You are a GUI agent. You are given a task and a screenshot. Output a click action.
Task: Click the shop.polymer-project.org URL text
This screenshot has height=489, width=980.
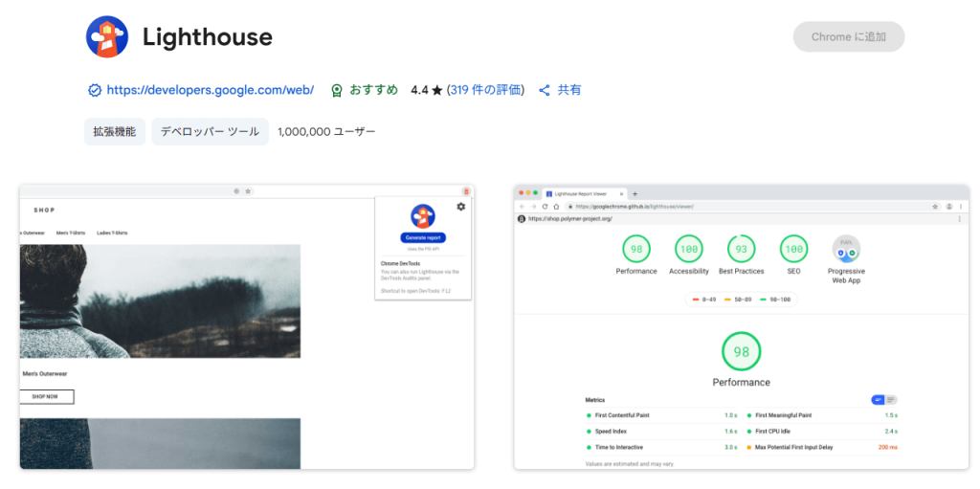tap(570, 219)
